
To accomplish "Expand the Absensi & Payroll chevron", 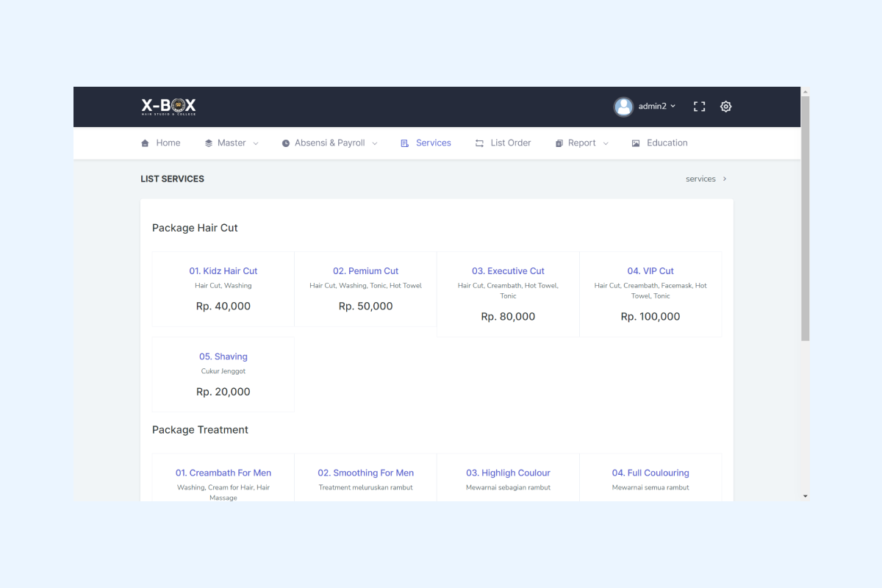I will pyautogui.click(x=375, y=143).
